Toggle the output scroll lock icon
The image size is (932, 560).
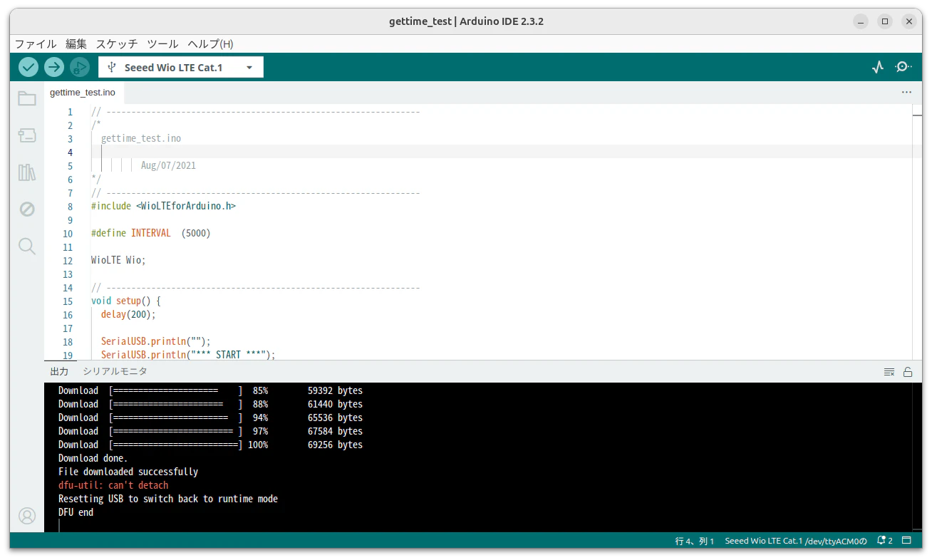click(908, 372)
